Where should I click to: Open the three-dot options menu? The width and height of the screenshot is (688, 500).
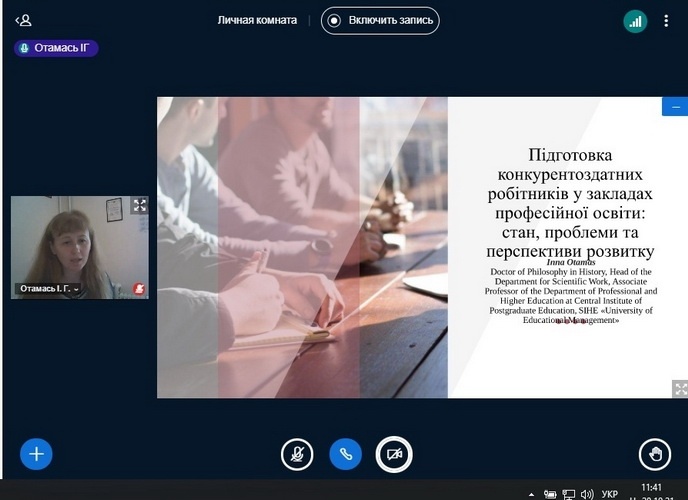pos(666,21)
